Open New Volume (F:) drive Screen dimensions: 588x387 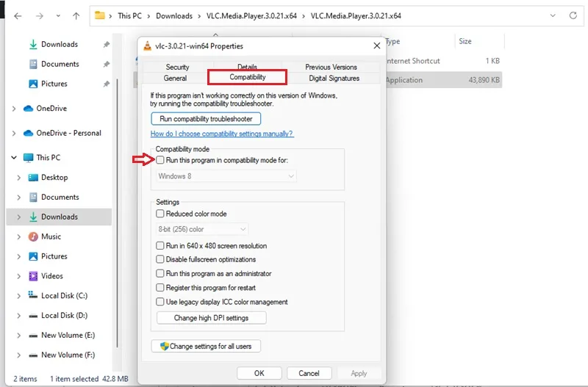tap(68, 355)
